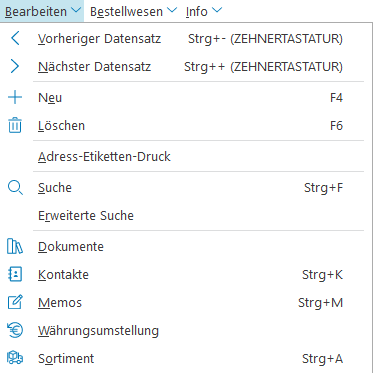Expand the Info menu chevron
The image size is (373, 373).
click(x=217, y=11)
